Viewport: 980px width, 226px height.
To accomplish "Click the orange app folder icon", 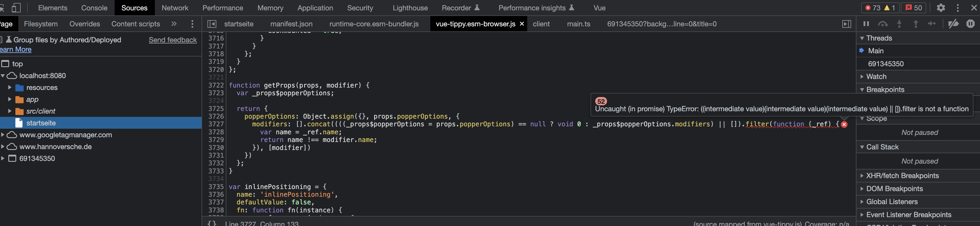I will [20, 100].
